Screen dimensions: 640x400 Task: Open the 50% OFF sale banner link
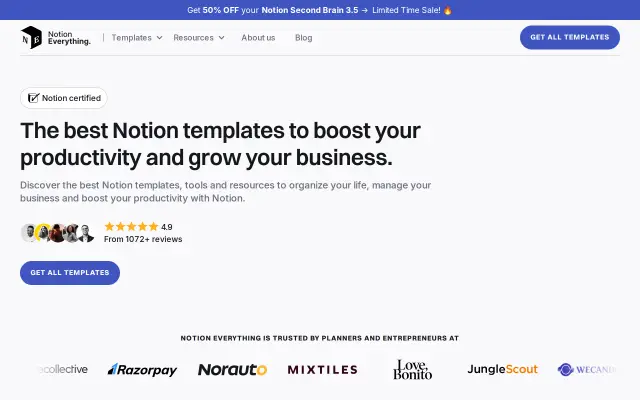[x=320, y=10]
